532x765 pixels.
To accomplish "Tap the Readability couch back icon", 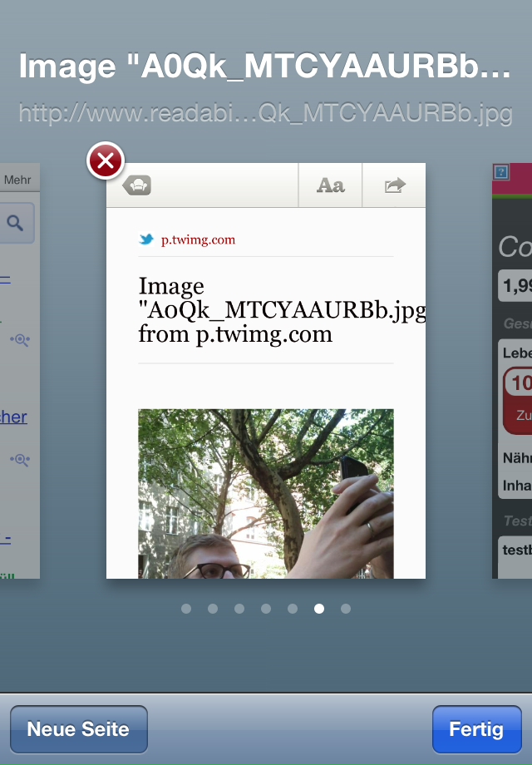I will coord(137,185).
